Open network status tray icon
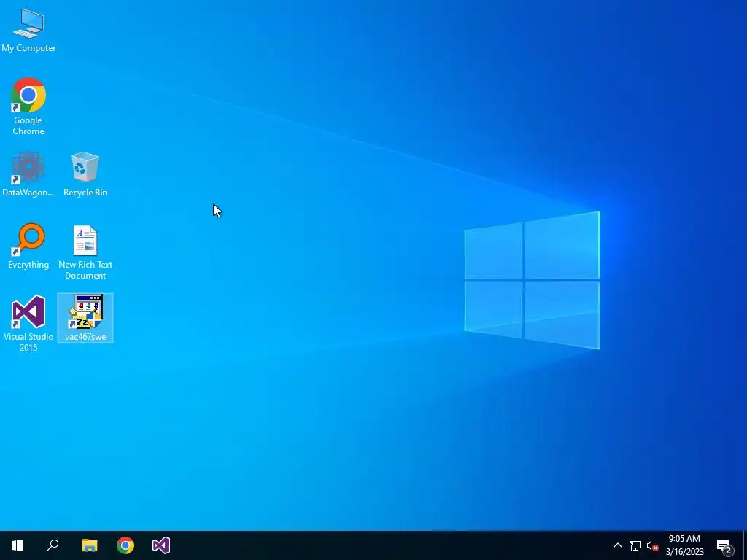Viewport: 747px width, 560px height. click(635, 545)
